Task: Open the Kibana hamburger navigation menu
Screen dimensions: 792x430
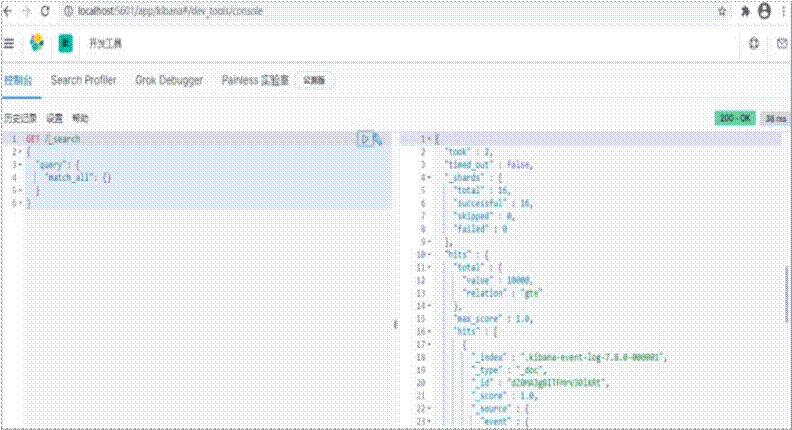Action: click(9, 43)
